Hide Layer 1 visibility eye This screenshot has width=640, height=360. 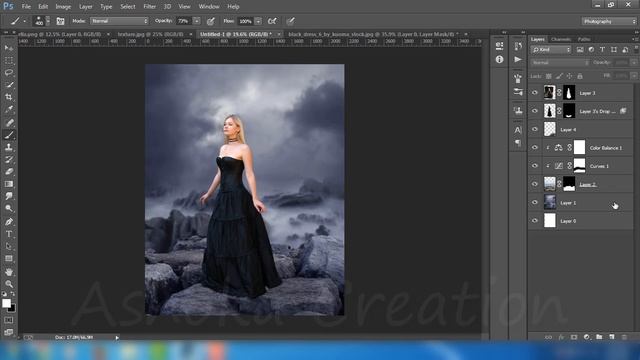click(x=535, y=202)
